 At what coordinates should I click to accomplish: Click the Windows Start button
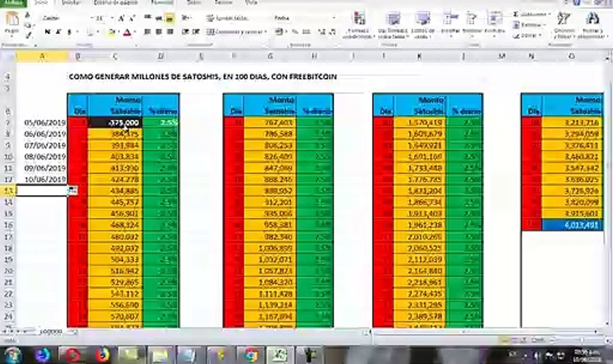click(x=14, y=355)
